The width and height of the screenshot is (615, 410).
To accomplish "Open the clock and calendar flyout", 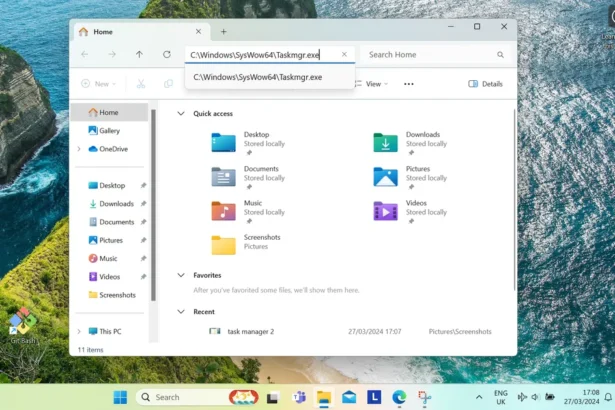I will (x=582, y=397).
